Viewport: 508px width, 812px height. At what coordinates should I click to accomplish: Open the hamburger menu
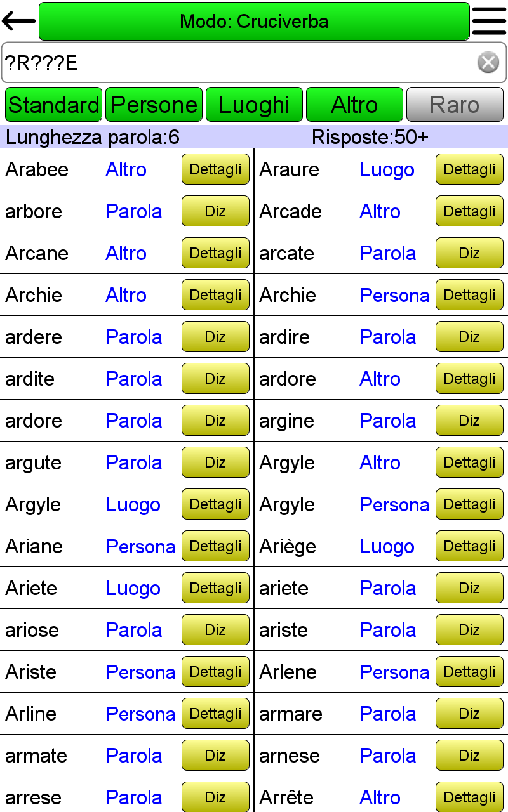click(x=489, y=21)
